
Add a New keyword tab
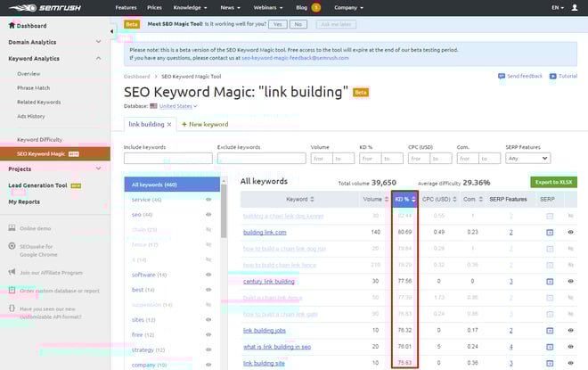(x=205, y=124)
